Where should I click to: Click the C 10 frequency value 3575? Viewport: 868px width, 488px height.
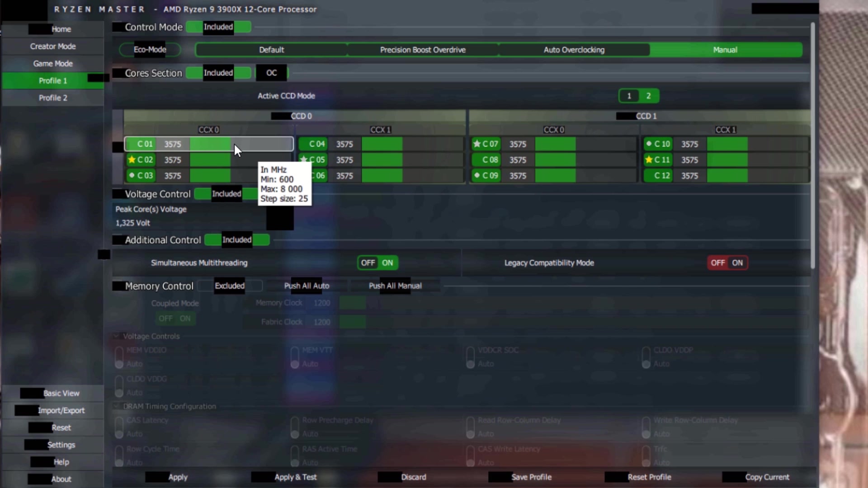tap(689, 144)
